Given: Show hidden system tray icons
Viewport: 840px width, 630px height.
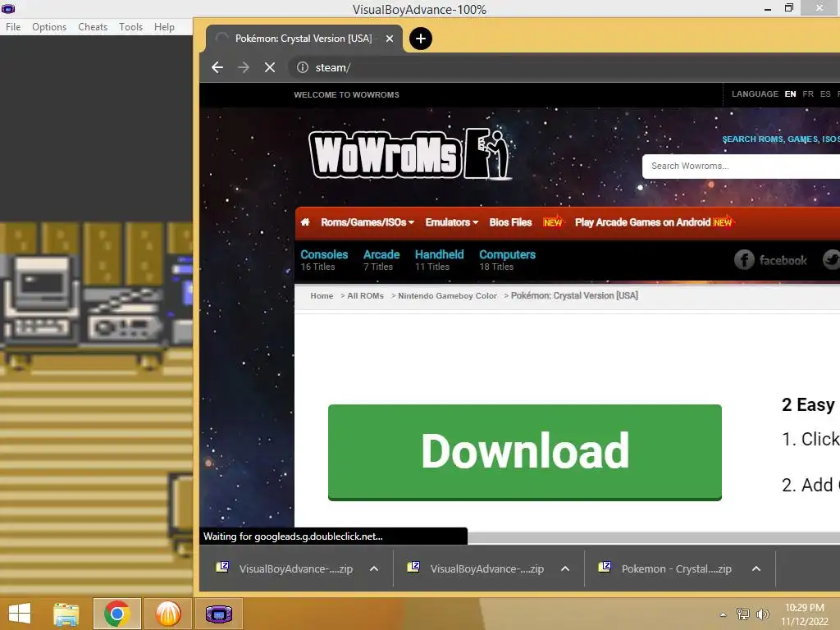Looking at the screenshot, I should click(x=724, y=614).
